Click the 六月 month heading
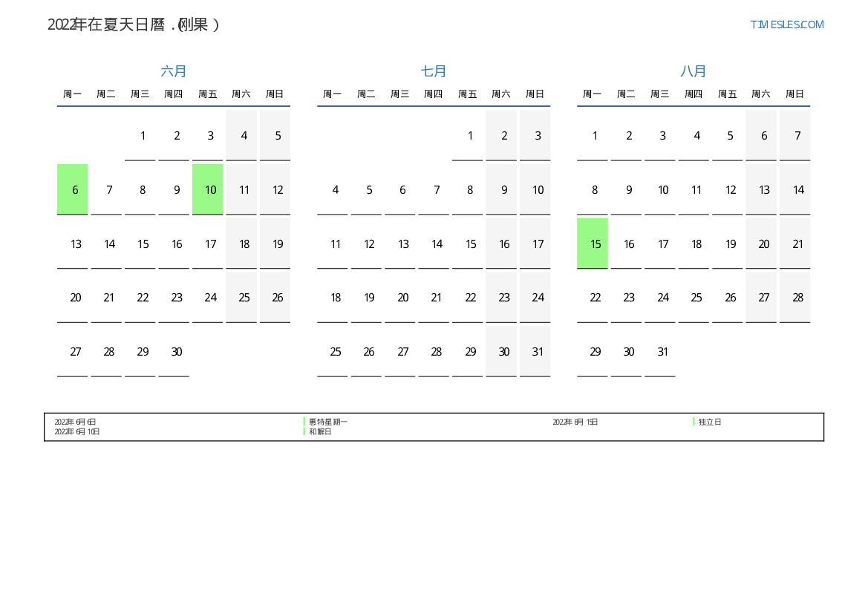Viewport: 868px width, 614px height. (174, 71)
